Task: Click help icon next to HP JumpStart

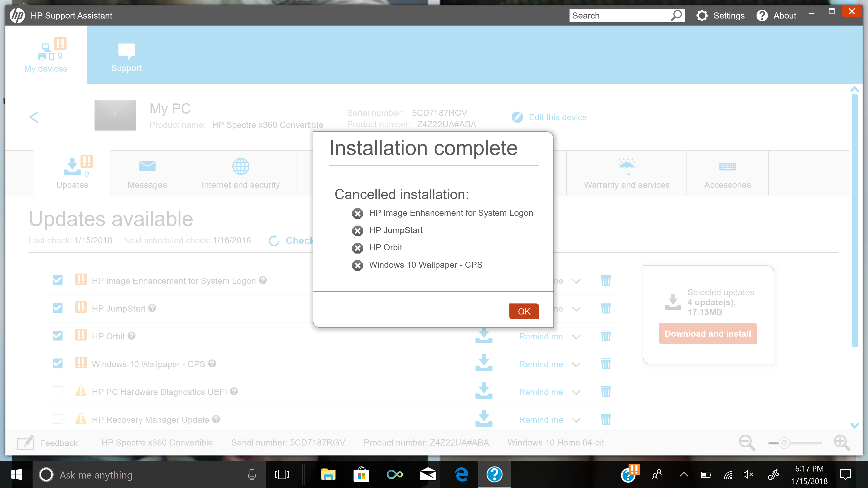Action: click(152, 308)
